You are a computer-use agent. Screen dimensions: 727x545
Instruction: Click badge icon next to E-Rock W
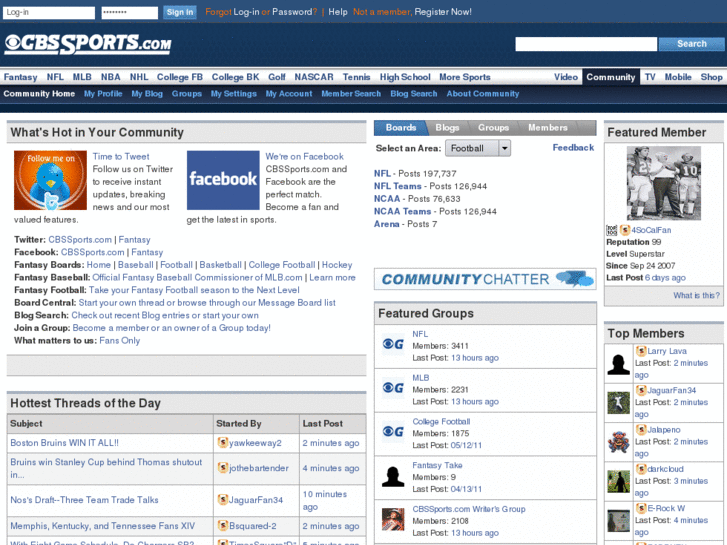click(x=641, y=508)
